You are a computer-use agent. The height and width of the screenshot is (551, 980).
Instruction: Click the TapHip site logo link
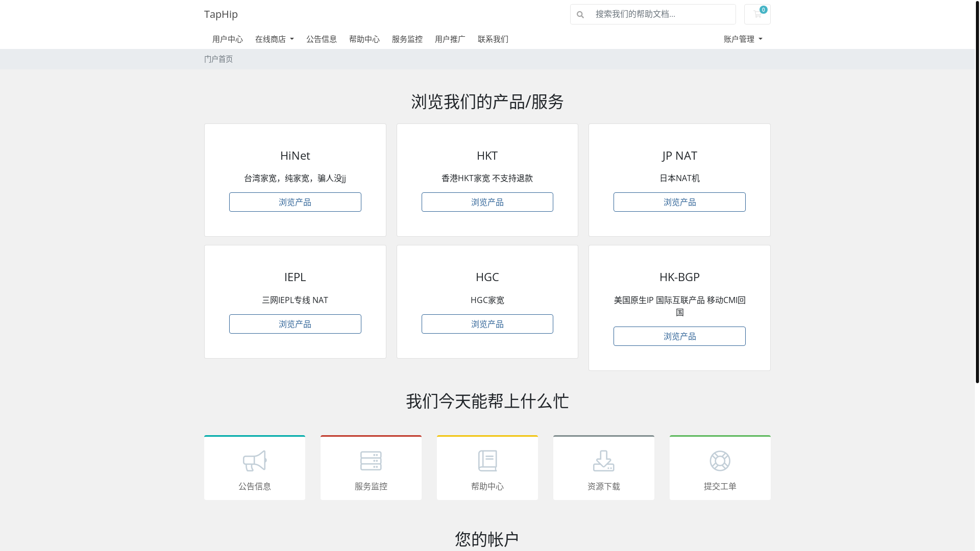(221, 14)
